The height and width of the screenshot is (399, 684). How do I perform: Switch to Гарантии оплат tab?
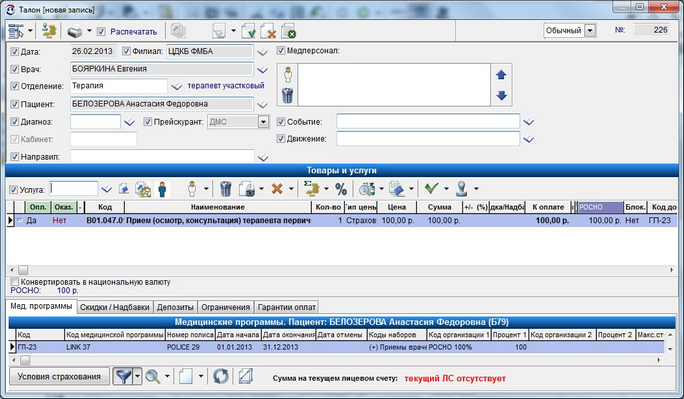click(286, 307)
